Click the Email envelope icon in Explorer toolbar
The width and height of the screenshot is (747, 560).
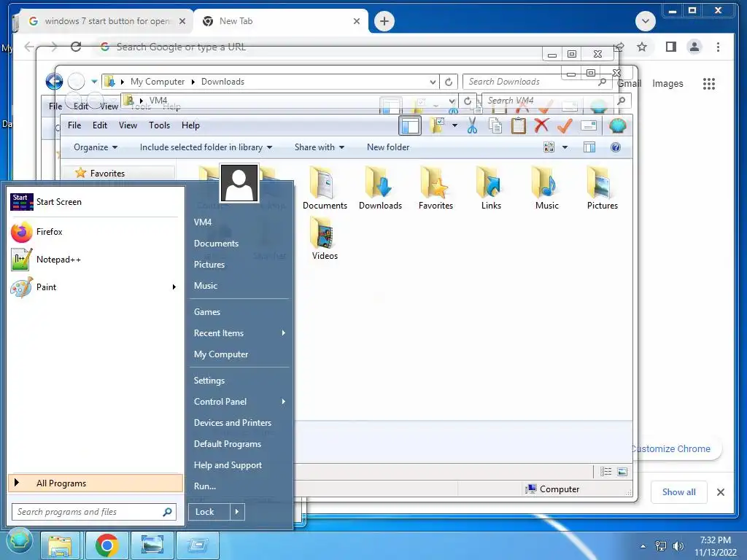pyautogui.click(x=589, y=125)
